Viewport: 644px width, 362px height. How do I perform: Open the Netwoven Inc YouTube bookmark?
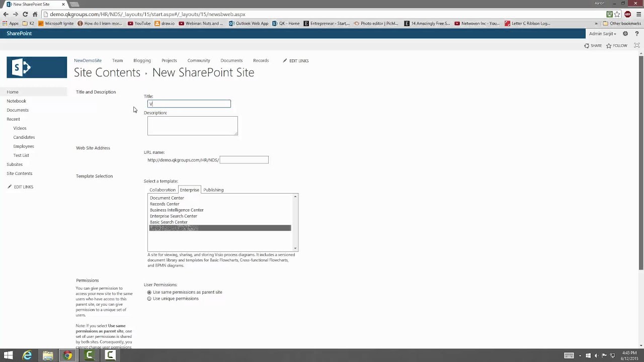(x=477, y=23)
